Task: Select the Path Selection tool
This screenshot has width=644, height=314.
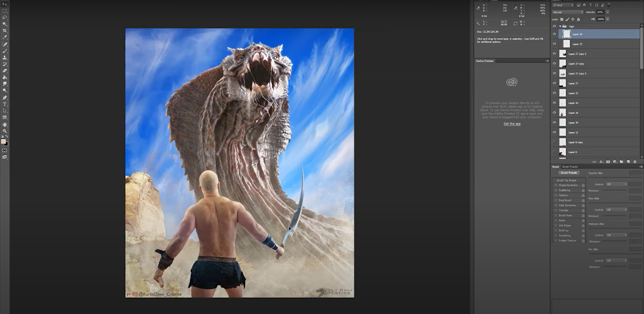Action: click(5, 110)
